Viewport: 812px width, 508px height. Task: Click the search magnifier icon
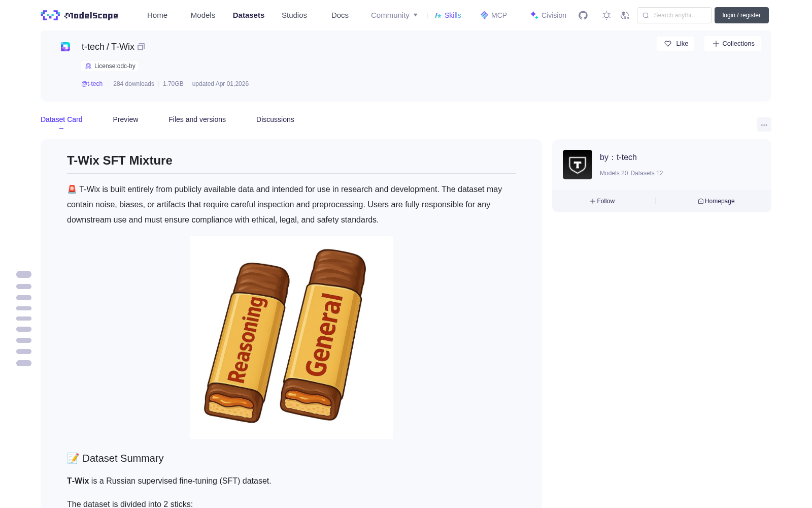[x=646, y=15]
